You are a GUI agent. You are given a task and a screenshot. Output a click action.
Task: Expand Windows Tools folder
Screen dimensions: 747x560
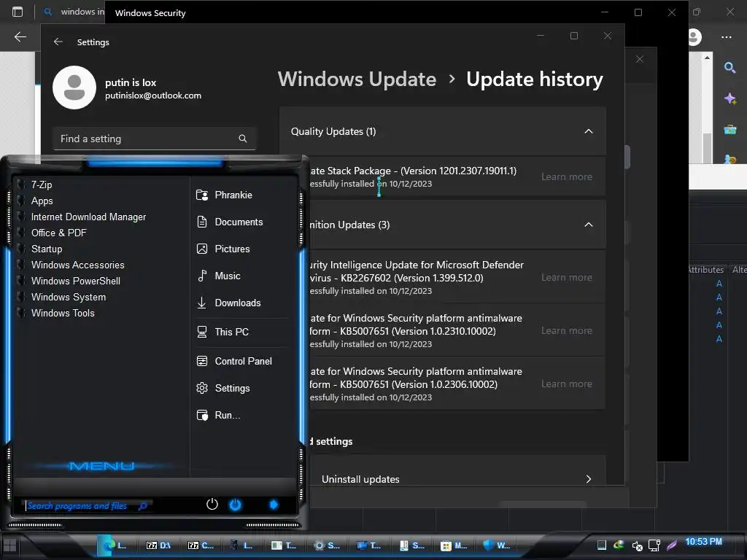click(63, 313)
